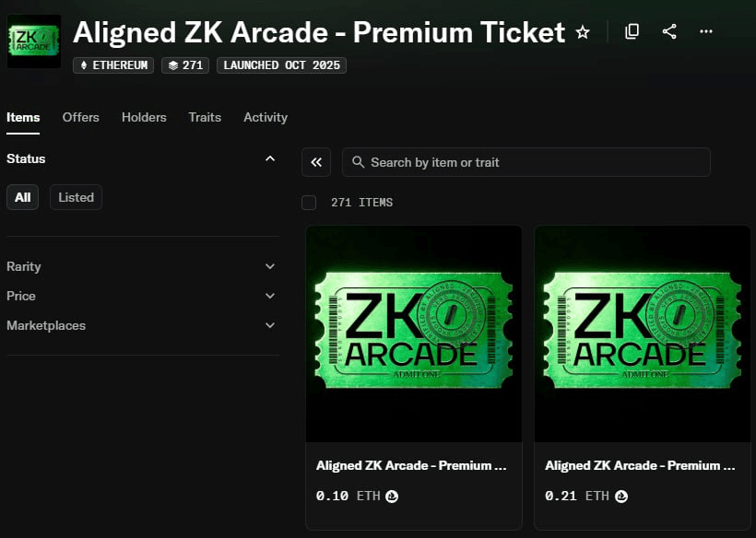
Task: Click the star favorite icon
Action: (583, 32)
